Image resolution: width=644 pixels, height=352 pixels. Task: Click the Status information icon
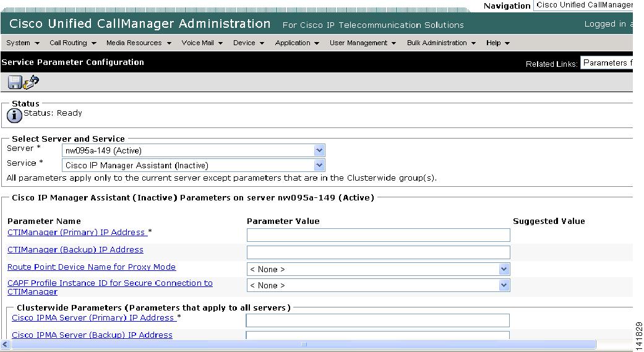[x=14, y=116]
